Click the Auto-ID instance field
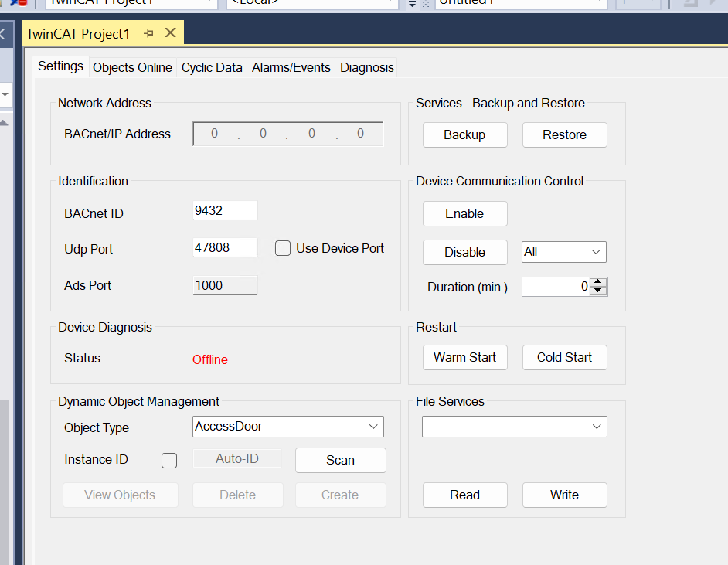The width and height of the screenshot is (728, 565). [x=236, y=458]
